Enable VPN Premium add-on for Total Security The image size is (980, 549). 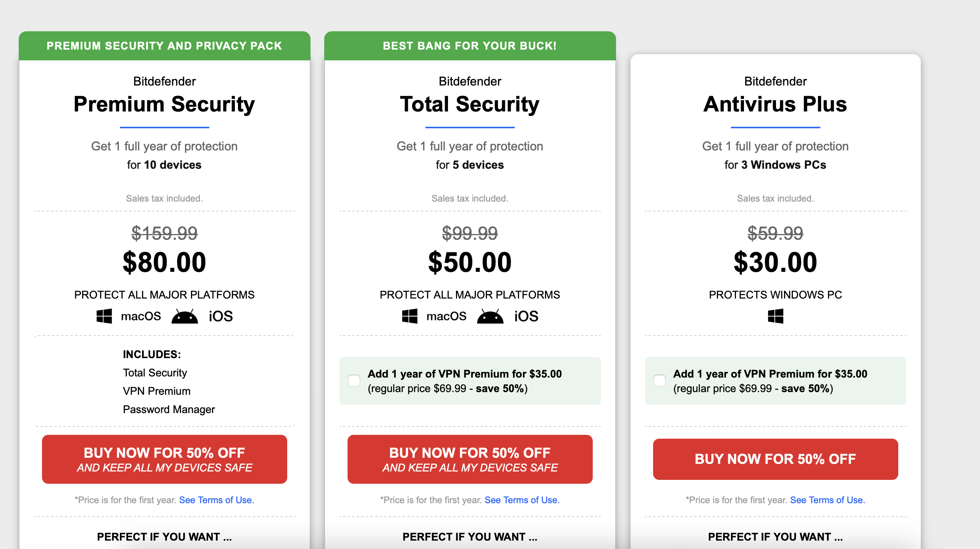click(x=354, y=381)
